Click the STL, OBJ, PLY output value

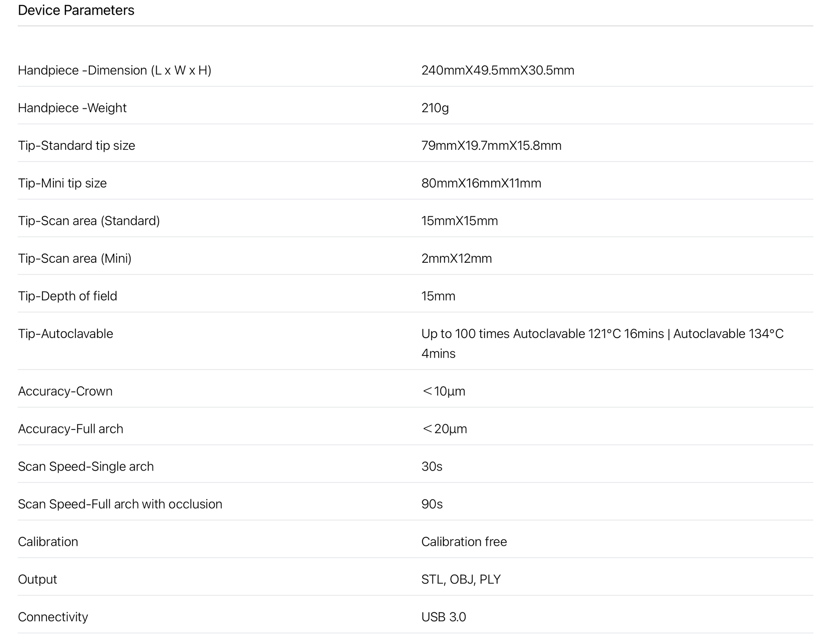[461, 580]
